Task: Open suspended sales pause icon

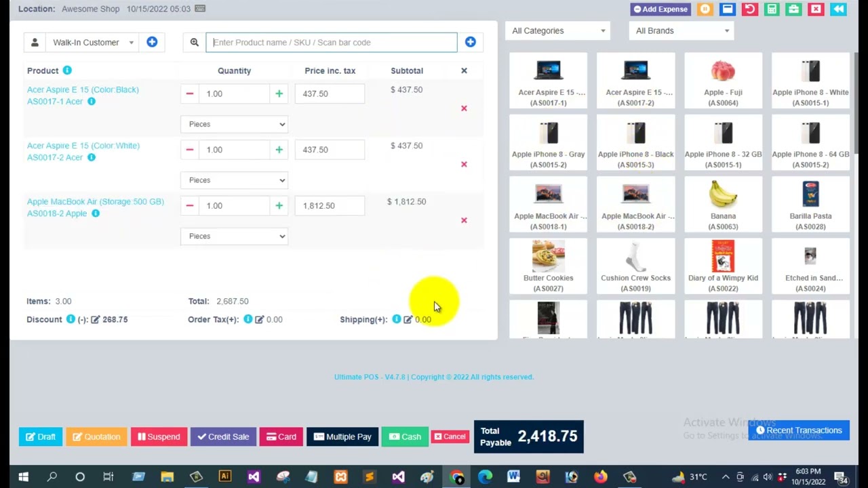Action: pyautogui.click(x=705, y=9)
